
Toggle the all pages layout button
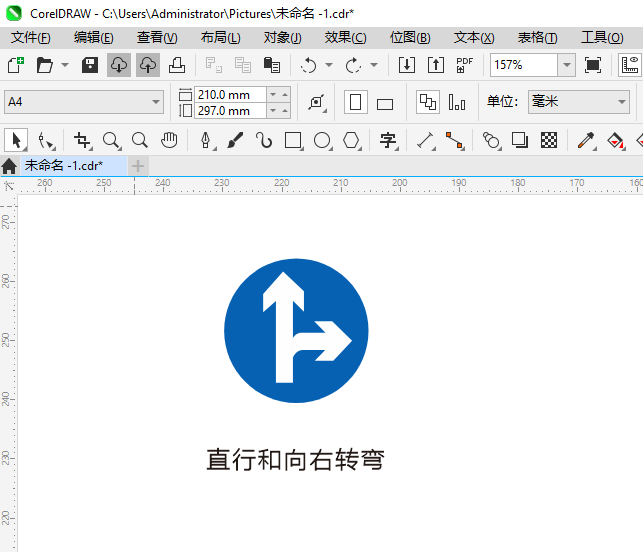(428, 102)
